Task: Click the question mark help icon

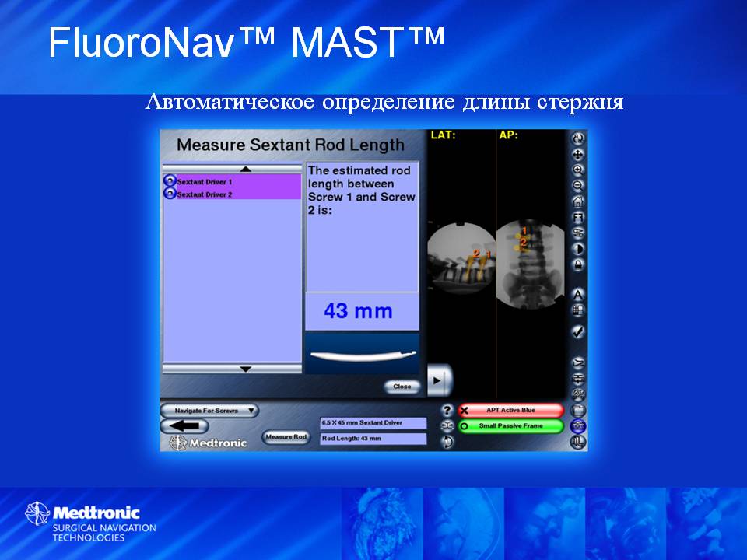Action: (x=447, y=410)
